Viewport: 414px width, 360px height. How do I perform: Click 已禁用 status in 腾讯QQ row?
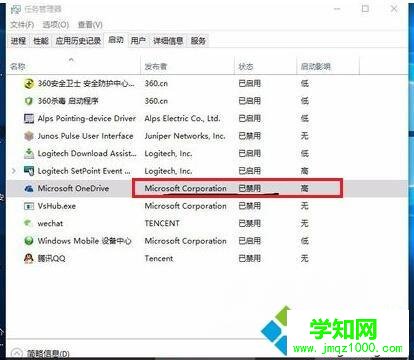click(250, 258)
